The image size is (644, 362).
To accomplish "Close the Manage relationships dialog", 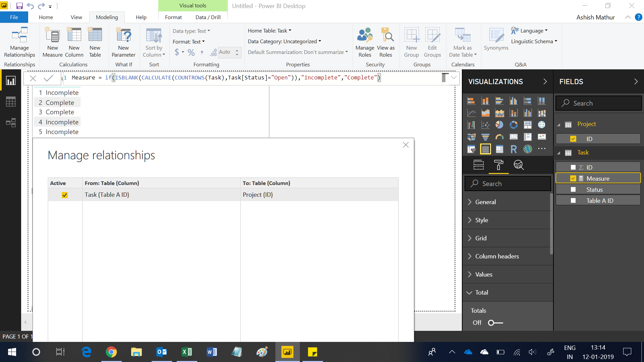I will [x=406, y=145].
